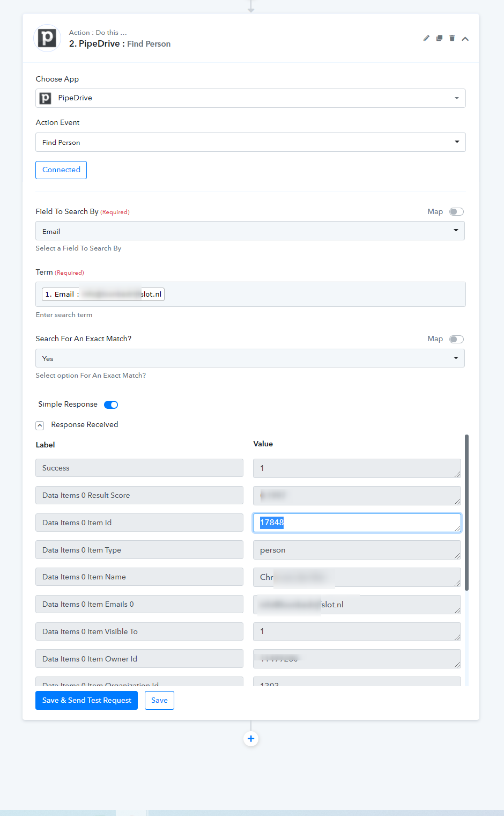The width and height of the screenshot is (504, 816).
Task: Click the Item Name value field
Action: [357, 577]
